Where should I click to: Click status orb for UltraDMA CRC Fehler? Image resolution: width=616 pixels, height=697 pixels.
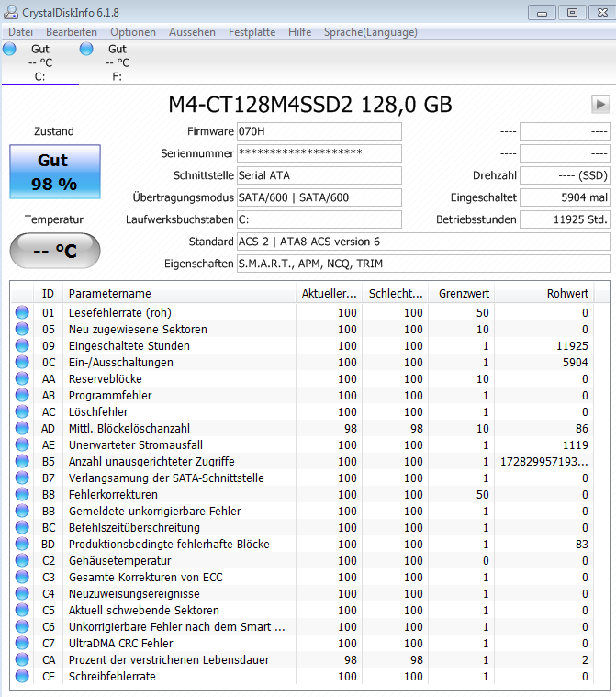point(22,643)
